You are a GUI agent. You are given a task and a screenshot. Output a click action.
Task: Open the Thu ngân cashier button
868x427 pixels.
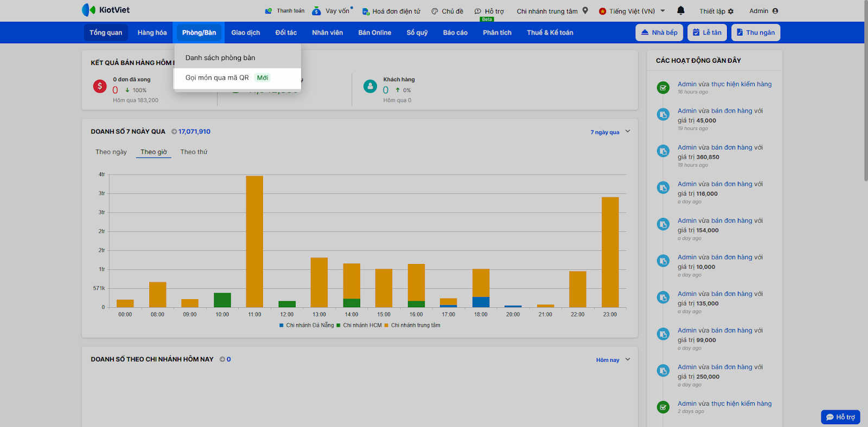755,33
